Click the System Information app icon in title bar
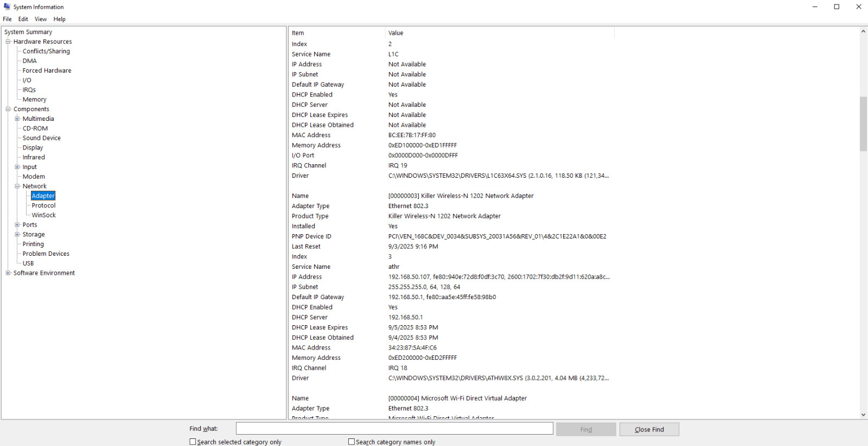 point(7,7)
